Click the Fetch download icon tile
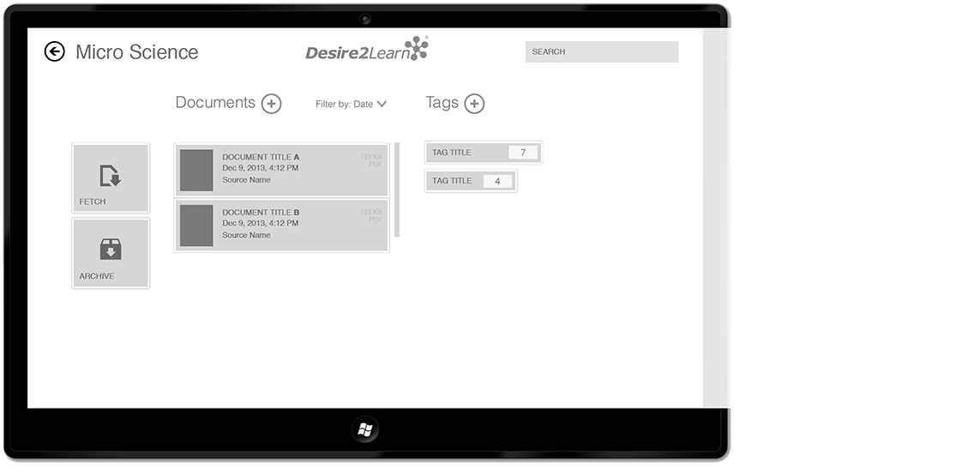980x467 pixels. (x=111, y=178)
